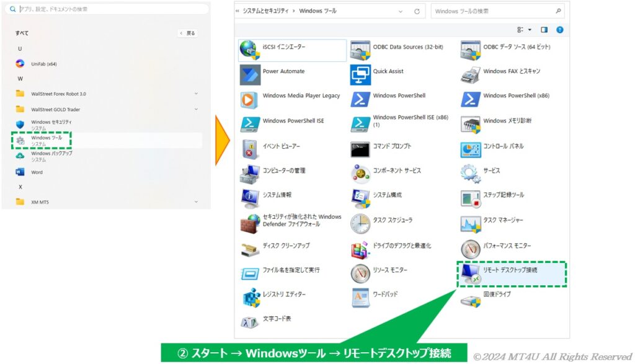The width and height of the screenshot is (635, 364).
Task: Open UniFab (x64) in Start list
Action: 44,64
